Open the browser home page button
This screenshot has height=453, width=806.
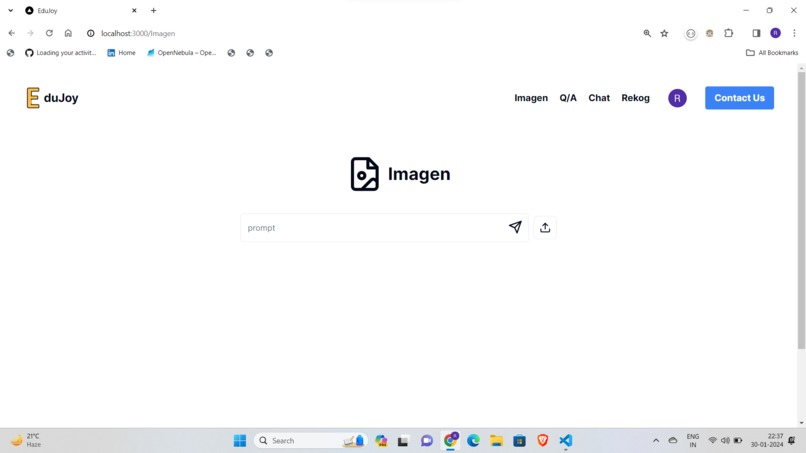(68, 33)
